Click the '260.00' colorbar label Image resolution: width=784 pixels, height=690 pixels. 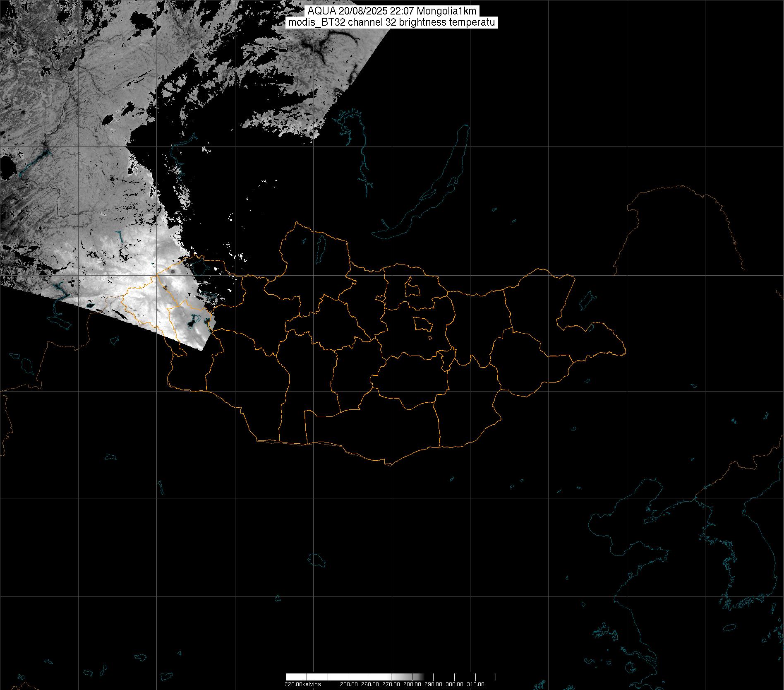pyautogui.click(x=370, y=684)
